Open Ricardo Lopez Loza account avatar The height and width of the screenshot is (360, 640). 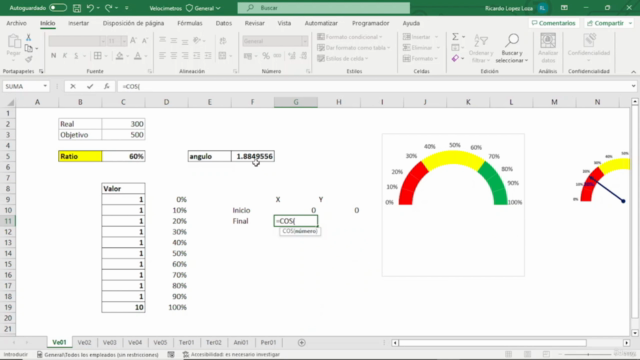tap(542, 8)
